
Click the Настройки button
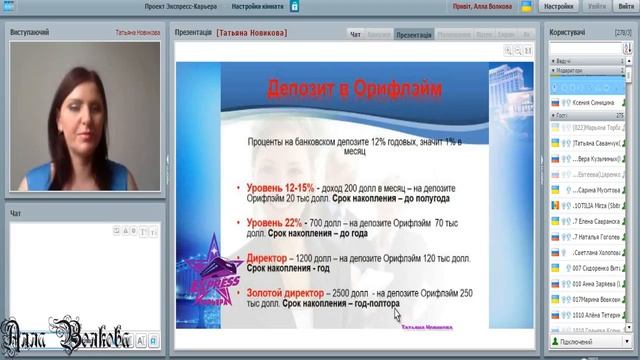coord(558,6)
